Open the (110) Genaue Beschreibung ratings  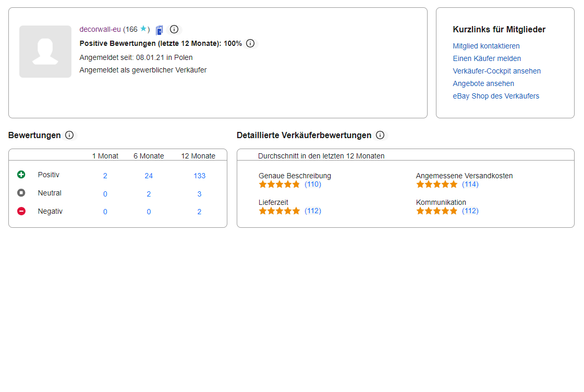[313, 184]
